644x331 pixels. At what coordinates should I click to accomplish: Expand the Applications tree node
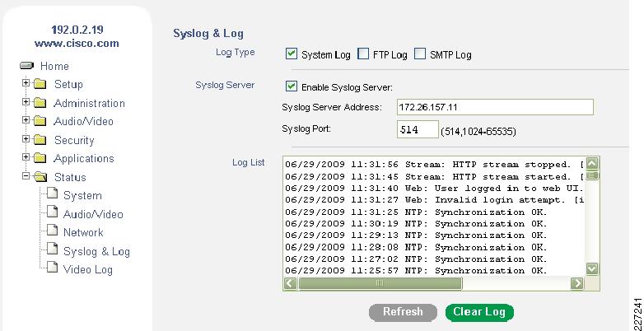click(x=26, y=157)
